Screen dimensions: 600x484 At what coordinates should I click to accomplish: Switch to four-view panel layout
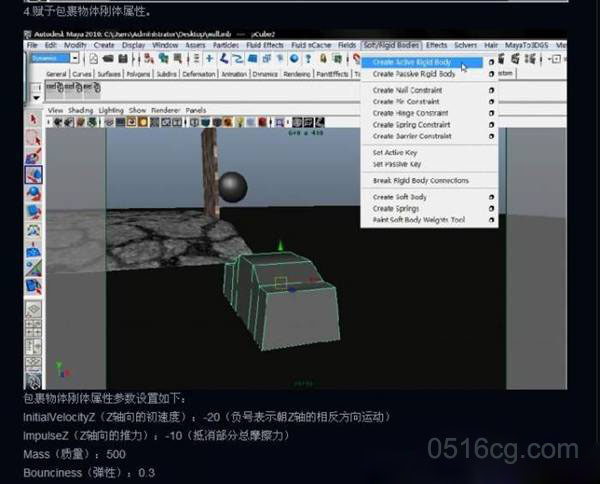click(34, 328)
